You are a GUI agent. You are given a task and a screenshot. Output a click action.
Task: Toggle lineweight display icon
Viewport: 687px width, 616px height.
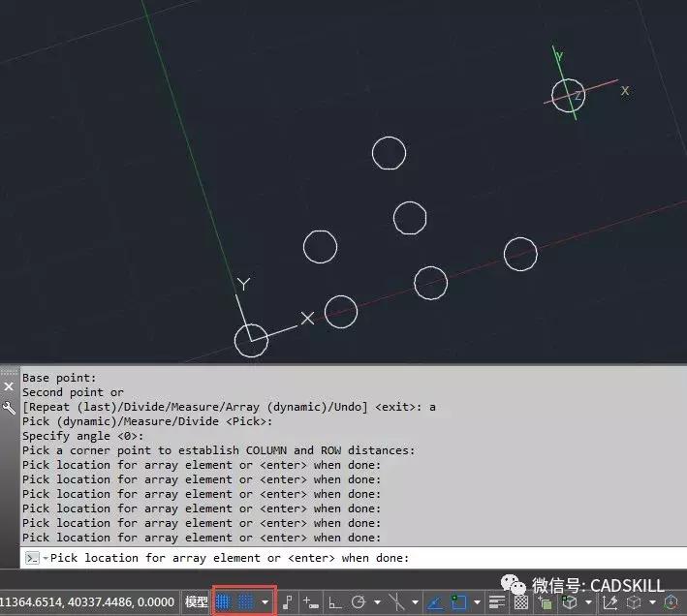(498, 601)
